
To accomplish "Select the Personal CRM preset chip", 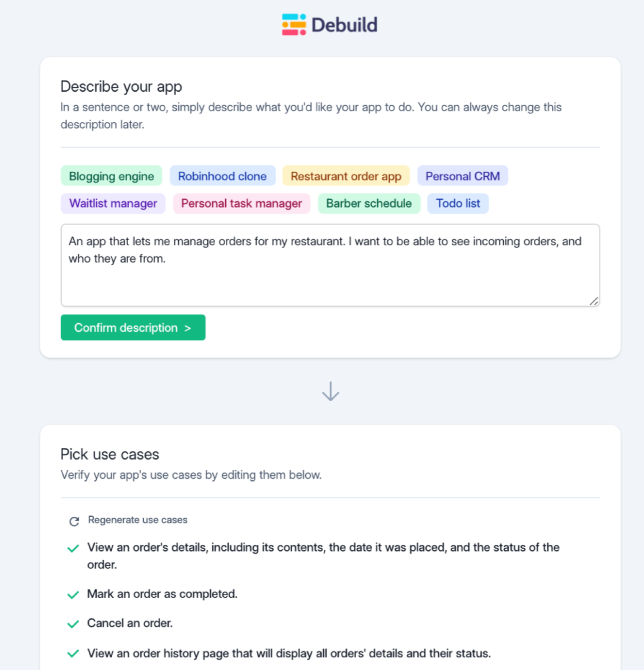I will 463,176.
